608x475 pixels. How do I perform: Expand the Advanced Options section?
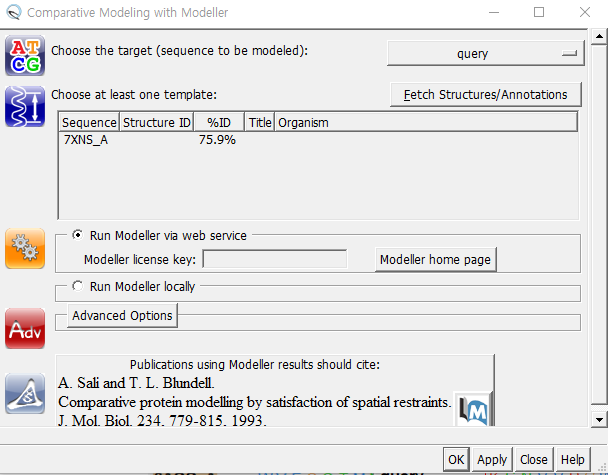click(x=122, y=316)
